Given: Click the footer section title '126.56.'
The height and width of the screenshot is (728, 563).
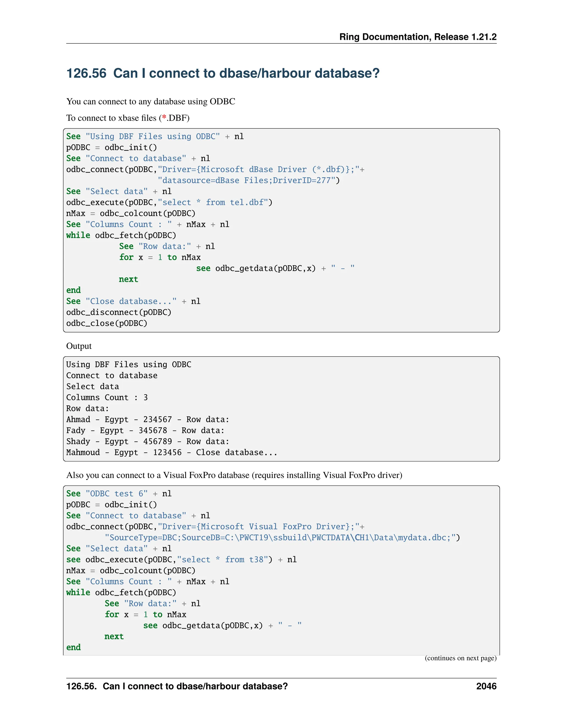Looking at the screenshot, I should (81, 686).
